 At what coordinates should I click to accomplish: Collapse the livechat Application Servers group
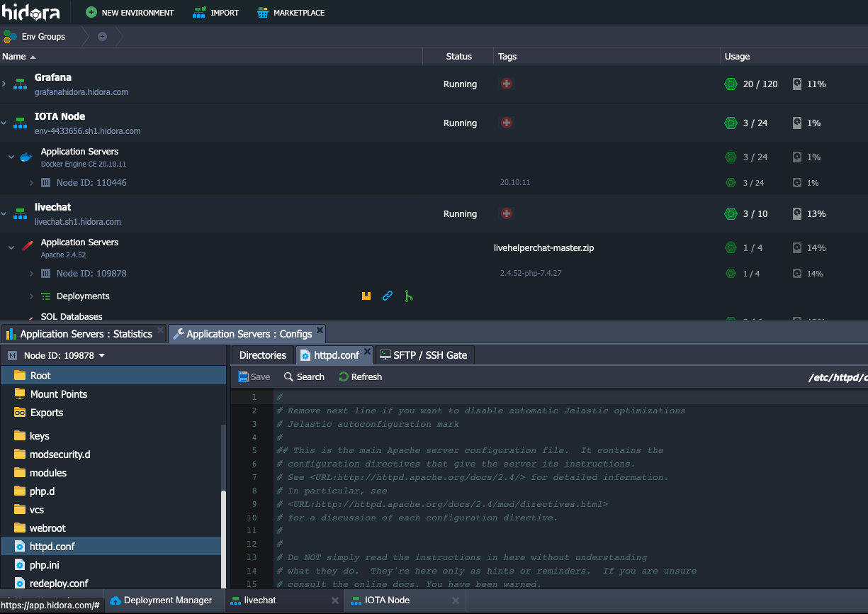pos(10,246)
